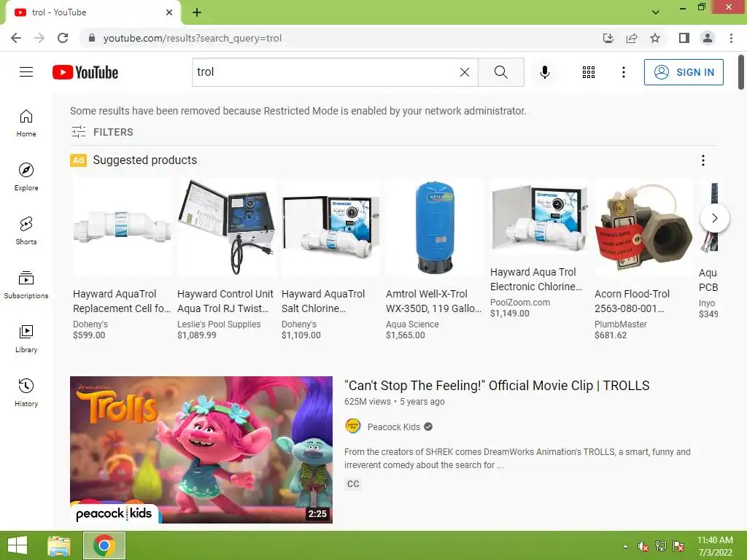The width and height of the screenshot is (747, 560).
Task: Click the PoolZoom.com seller name
Action: click(x=519, y=303)
